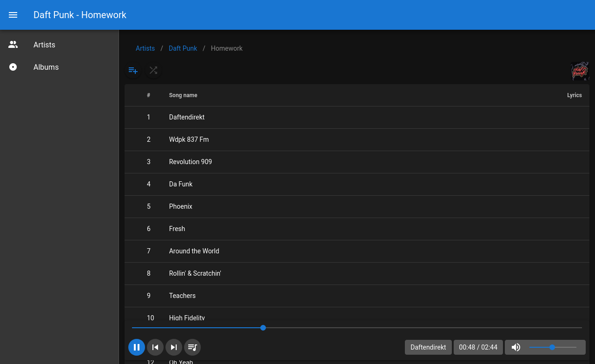This screenshot has width=595, height=364.
Task: Click the Lyrics column header
Action: (x=575, y=95)
